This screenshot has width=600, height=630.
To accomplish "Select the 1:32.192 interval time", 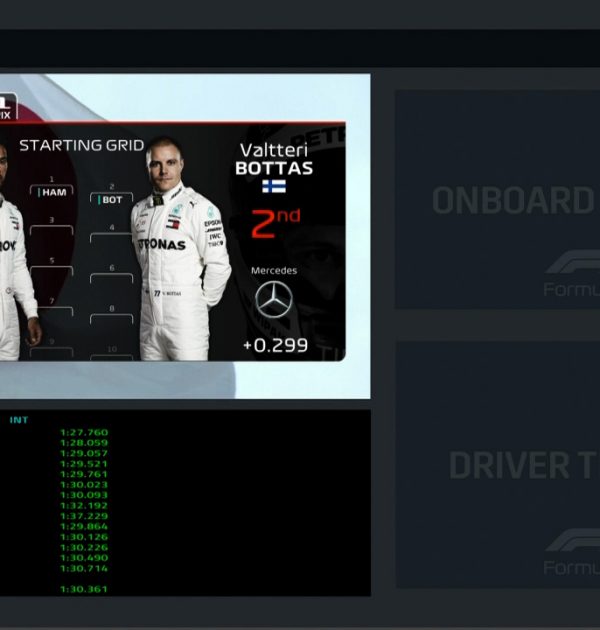I will (84, 506).
